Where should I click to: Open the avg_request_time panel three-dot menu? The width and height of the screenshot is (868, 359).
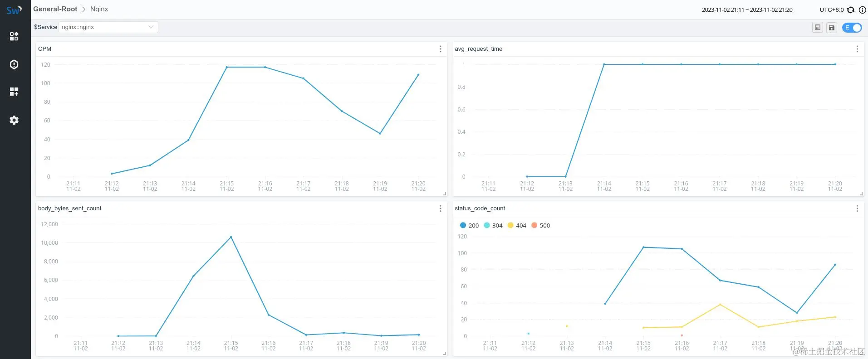[x=857, y=49]
